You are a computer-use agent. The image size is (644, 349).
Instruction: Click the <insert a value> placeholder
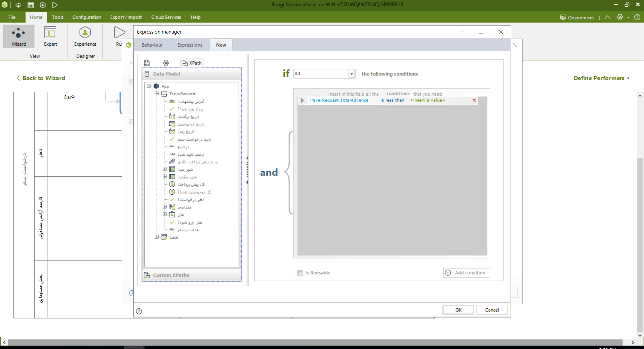[428, 100]
